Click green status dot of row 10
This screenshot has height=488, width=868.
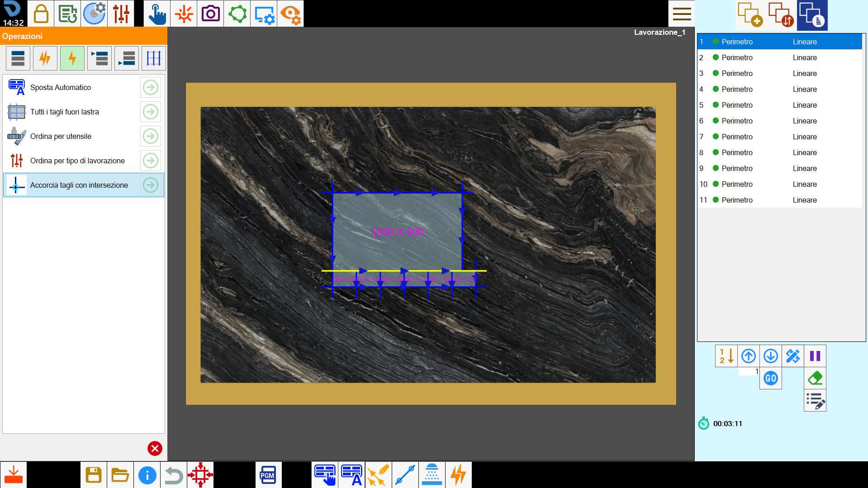coord(716,184)
